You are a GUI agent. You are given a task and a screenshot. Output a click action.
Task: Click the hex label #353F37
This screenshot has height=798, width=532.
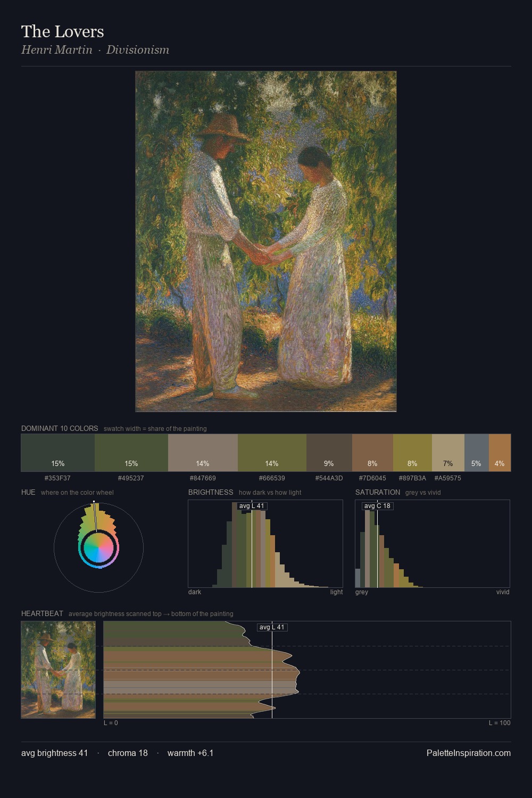tap(57, 478)
